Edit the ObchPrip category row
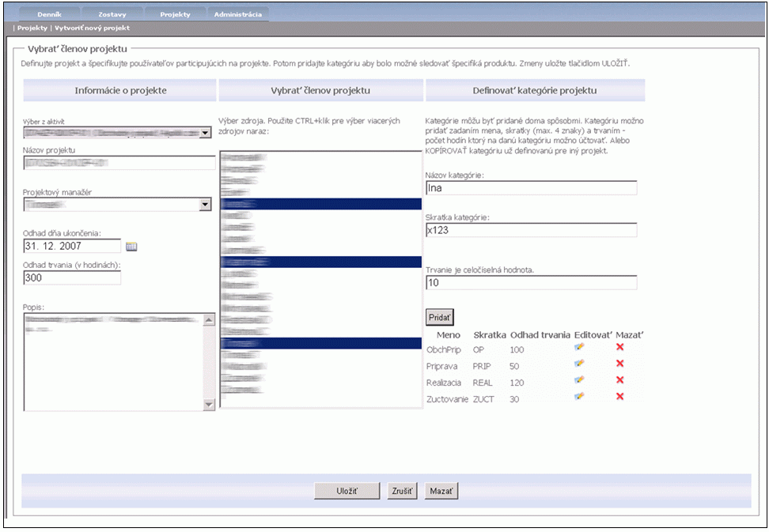Screen dimensions: 769x532 [579, 346]
